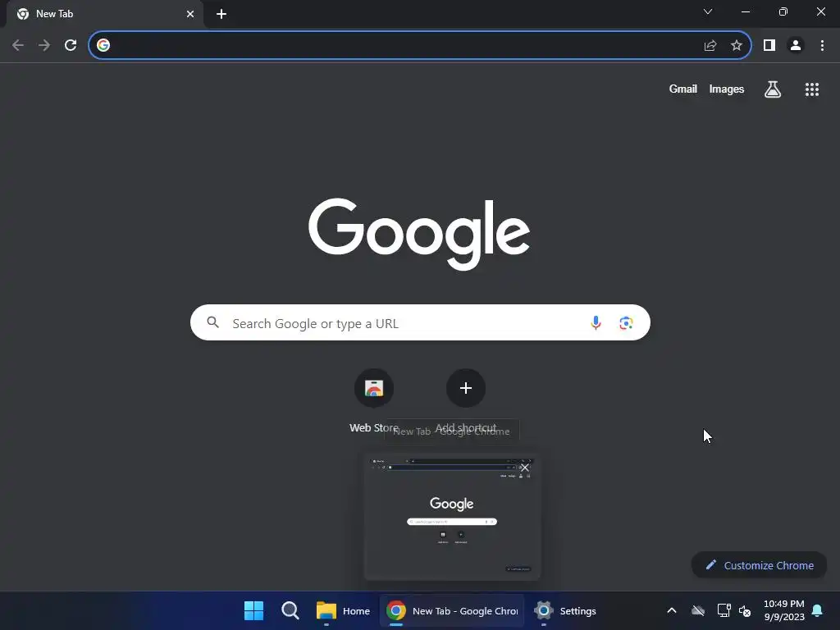Minimize the Chrome window
Viewport: 840px width, 630px height.
pyautogui.click(x=745, y=11)
